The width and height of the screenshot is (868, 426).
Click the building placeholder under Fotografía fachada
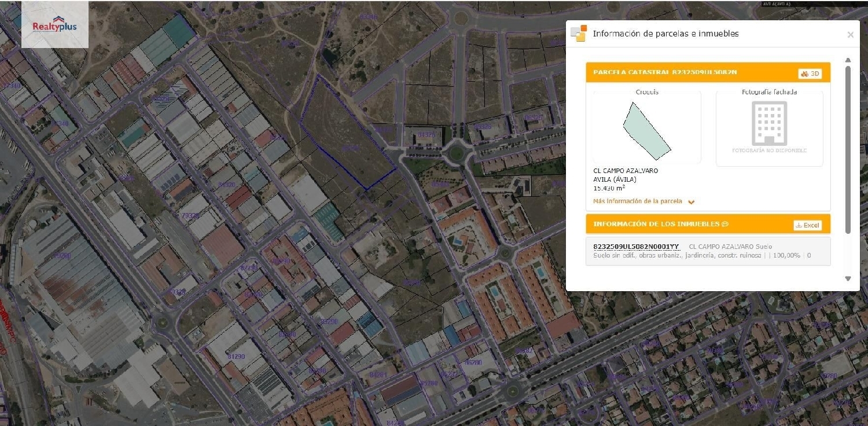pyautogui.click(x=769, y=123)
